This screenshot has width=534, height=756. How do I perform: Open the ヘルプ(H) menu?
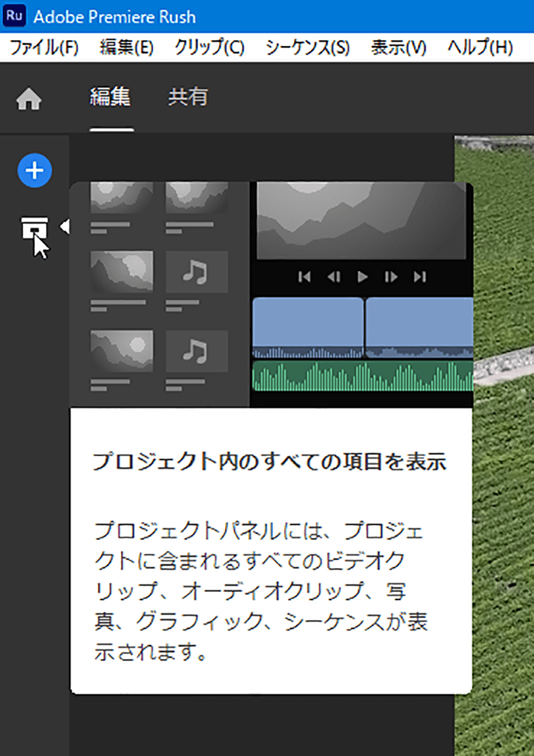481,48
